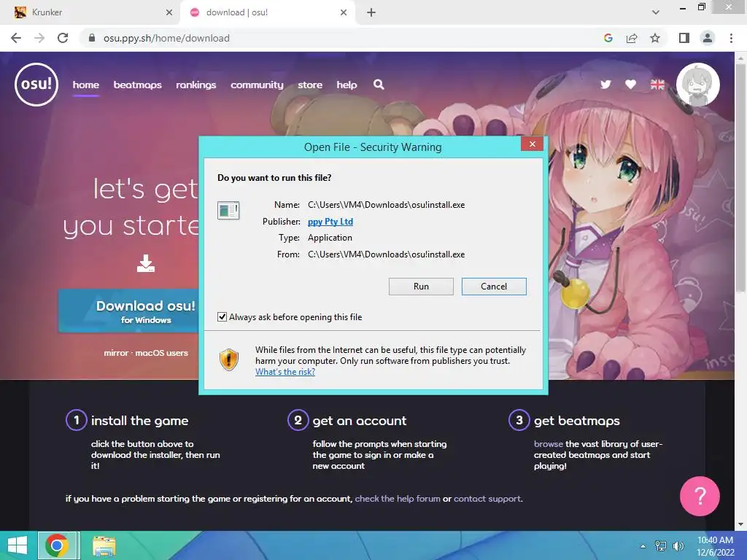Click the Google icon in the address bar

pyautogui.click(x=608, y=38)
